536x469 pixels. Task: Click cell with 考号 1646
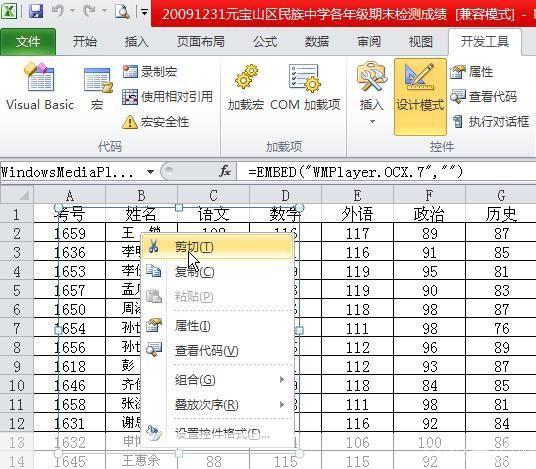[x=70, y=385]
